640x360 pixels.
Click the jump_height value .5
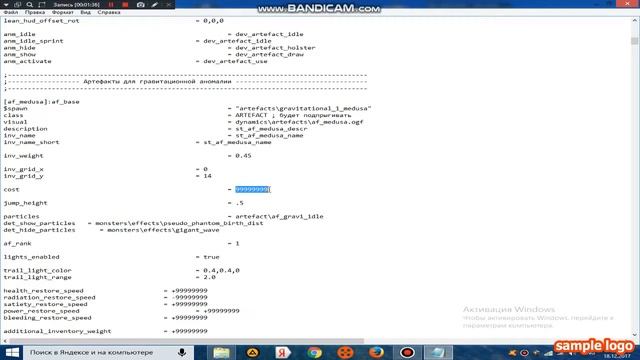[x=240, y=203]
